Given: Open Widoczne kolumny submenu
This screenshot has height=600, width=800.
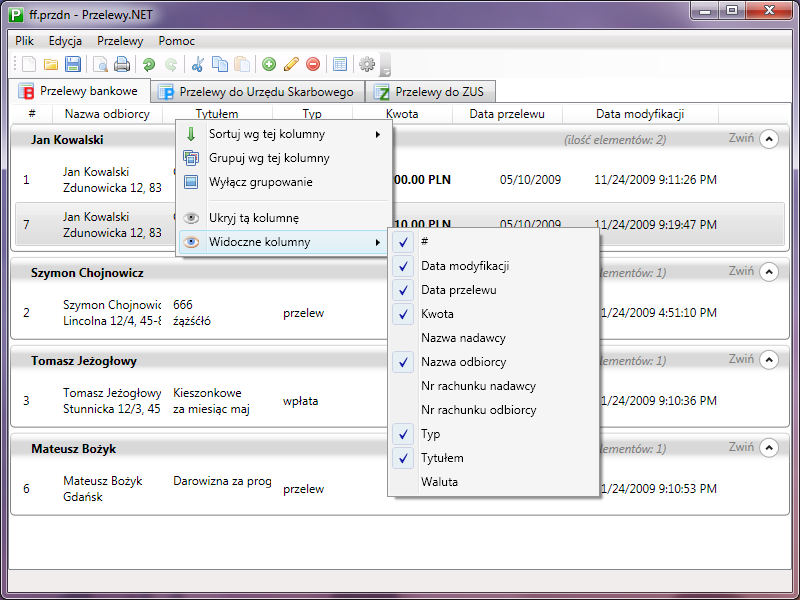Looking at the screenshot, I should [284, 242].
